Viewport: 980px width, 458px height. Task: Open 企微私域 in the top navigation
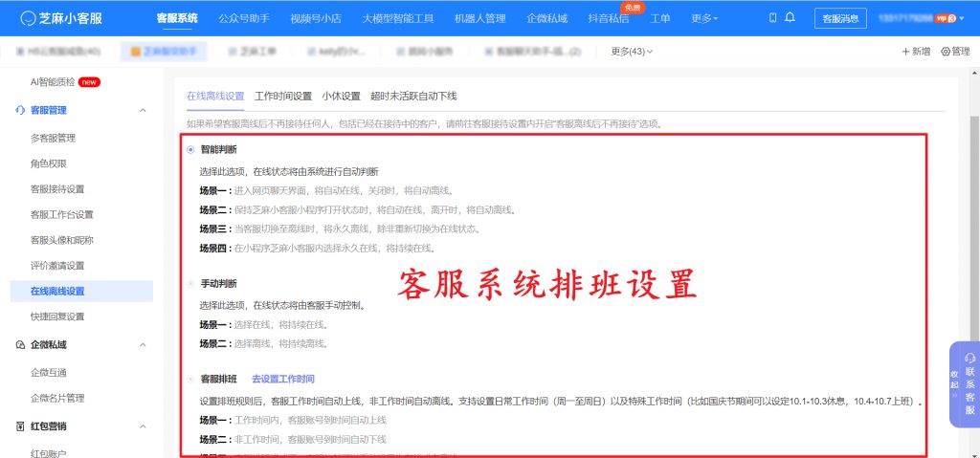pos(546,18)
